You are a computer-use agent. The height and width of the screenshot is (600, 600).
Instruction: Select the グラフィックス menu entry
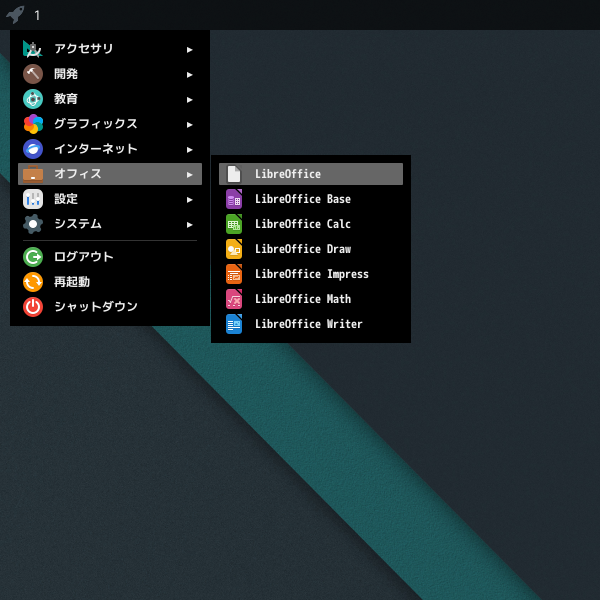110,124
